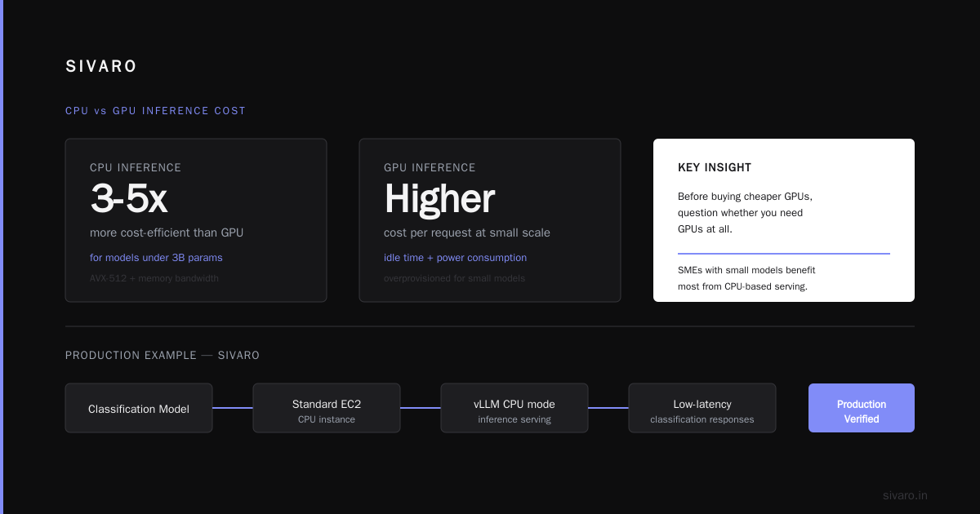This screenshot has height=514, width=980.
Task: Select the 'Standard EC2' step box
Action: pos(327,408)
